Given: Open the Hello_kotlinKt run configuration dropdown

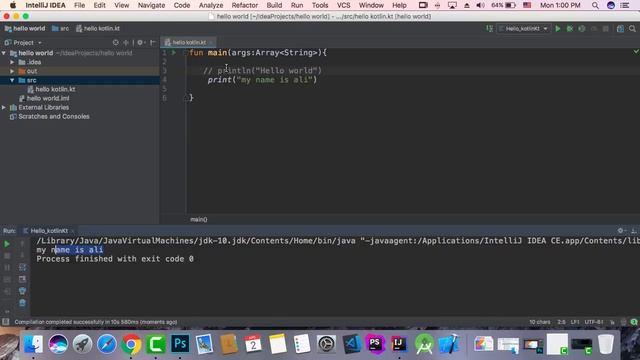Looking at the screenshot, I should (524, 29).
